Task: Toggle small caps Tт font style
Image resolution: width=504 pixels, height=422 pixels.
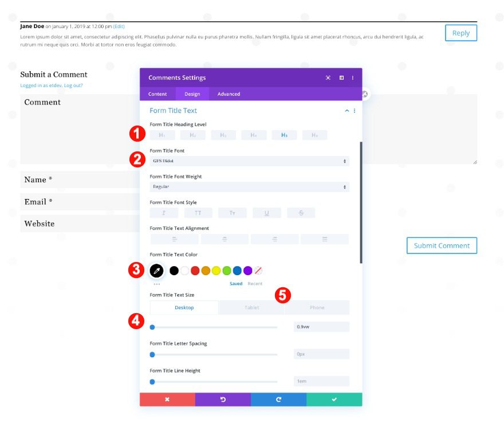Action: [233, 213]
